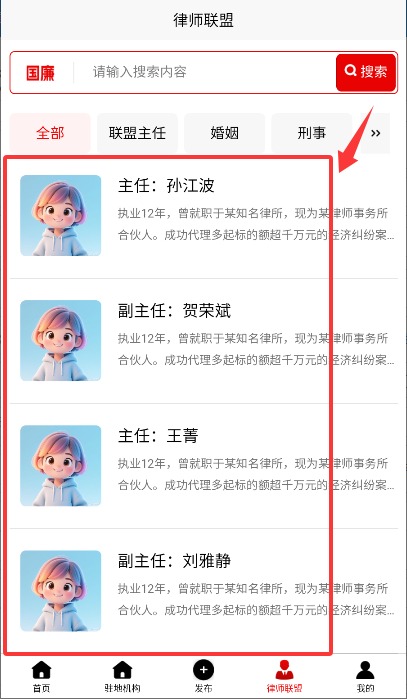Select the 律师联盟 bottom nav icon
Image resolution: width=407 pixels, height=699 pixels.
284,670
